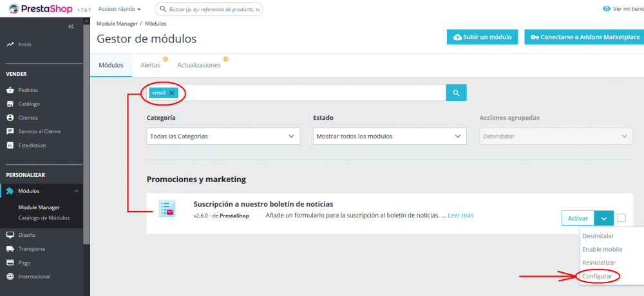This screenshot has height=296, width=644.
Task: Tick the newsletter module checkbox
Action: (x=621, y=218)
